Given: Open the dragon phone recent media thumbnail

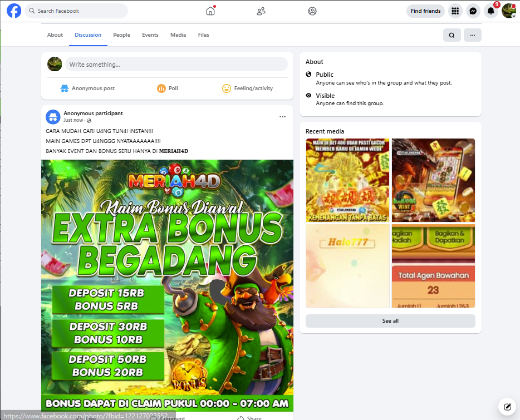Looking at the screenshot, I should point(434,180).
